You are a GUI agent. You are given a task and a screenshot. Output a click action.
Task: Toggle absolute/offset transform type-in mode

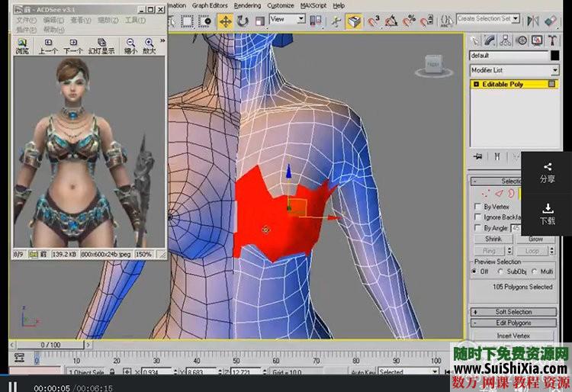pyautogui.click(x=127, y=371)
